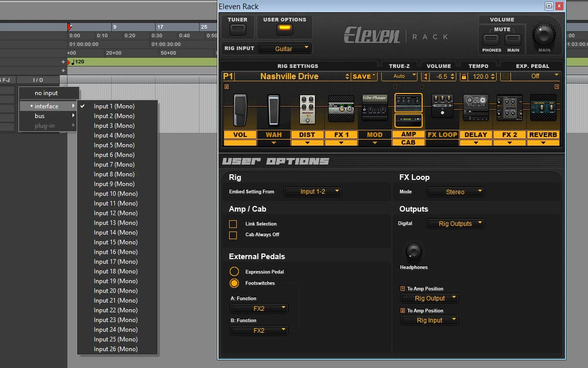588x368 pixels.
Task: Adjust the tempo 120.0 stepper
Action: click(493, 77)
